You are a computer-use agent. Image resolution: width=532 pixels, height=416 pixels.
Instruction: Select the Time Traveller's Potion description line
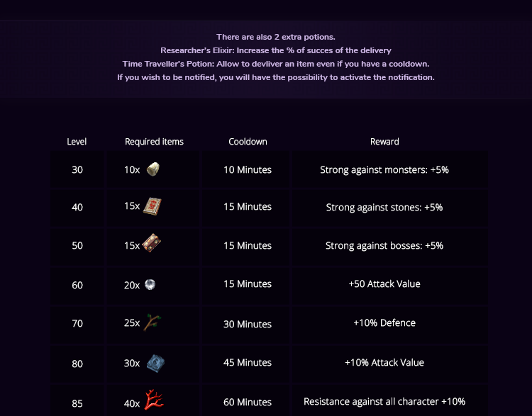click(x=275, y=64)
